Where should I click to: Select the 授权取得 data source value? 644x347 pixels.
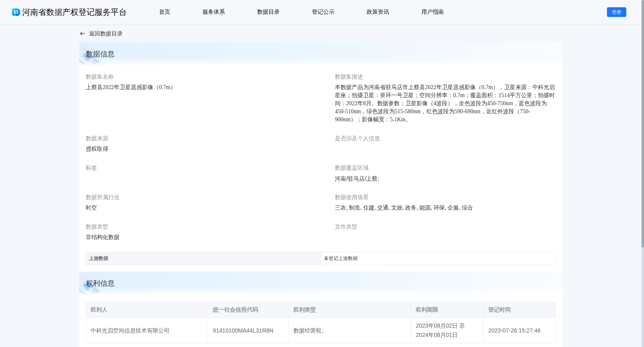point(97,149)
